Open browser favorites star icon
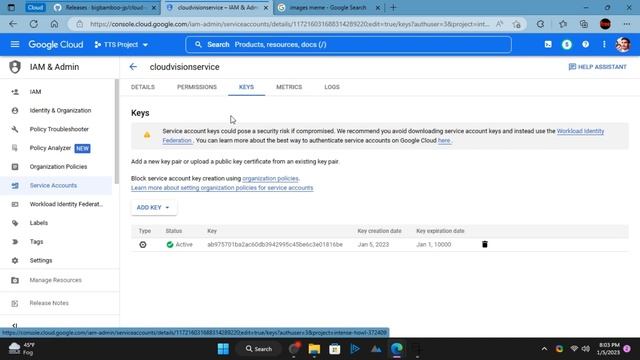The width and height of the screenshot is (640, 360). pos(563,24)
